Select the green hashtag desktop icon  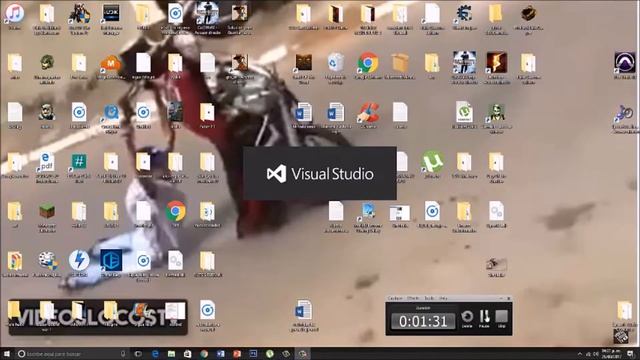79,162
